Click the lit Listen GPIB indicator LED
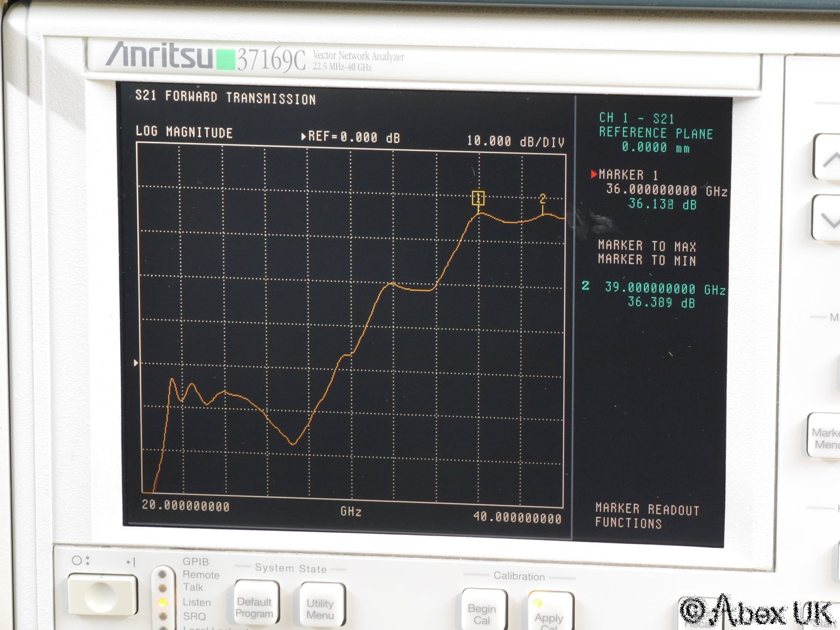840x630 pixels. 163,602
